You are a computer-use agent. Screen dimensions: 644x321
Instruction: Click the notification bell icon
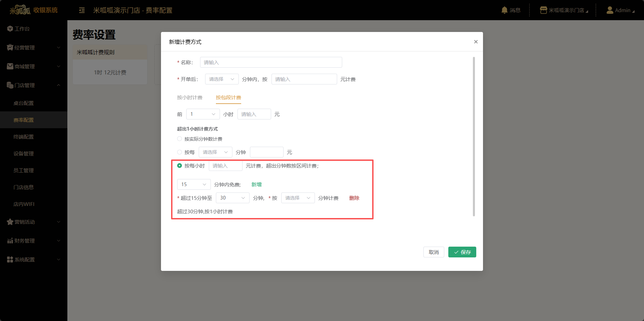click(x=504, y=10)
